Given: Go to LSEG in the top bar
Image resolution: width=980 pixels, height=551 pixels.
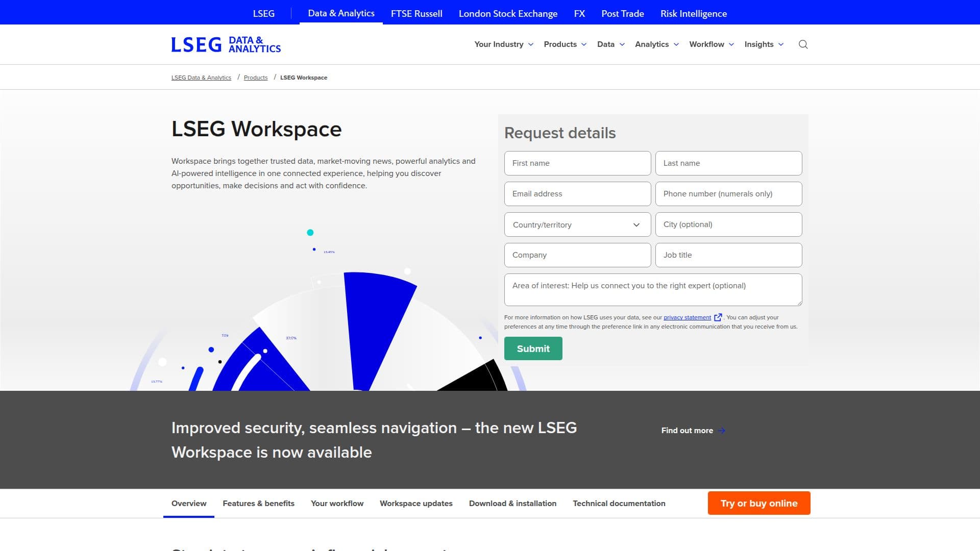Looking at the screenshot, I should pos(264,14).
